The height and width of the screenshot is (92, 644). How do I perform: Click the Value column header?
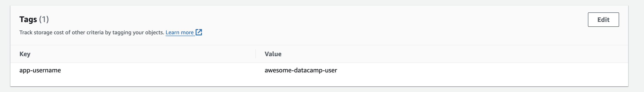pyautogui.click(x=273, y=54)
